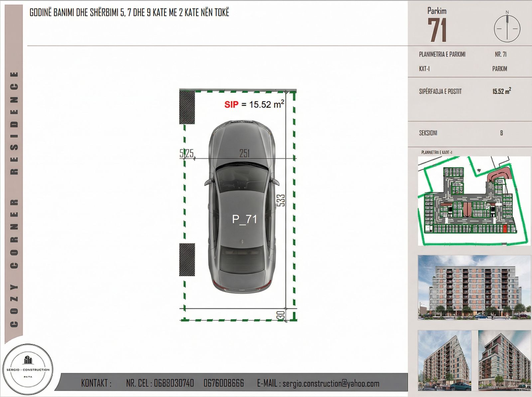The height and width of the screenshot is (397, 532).
Task: Click the SIP = 15.52 m² area label
Action: coord(254,104)
